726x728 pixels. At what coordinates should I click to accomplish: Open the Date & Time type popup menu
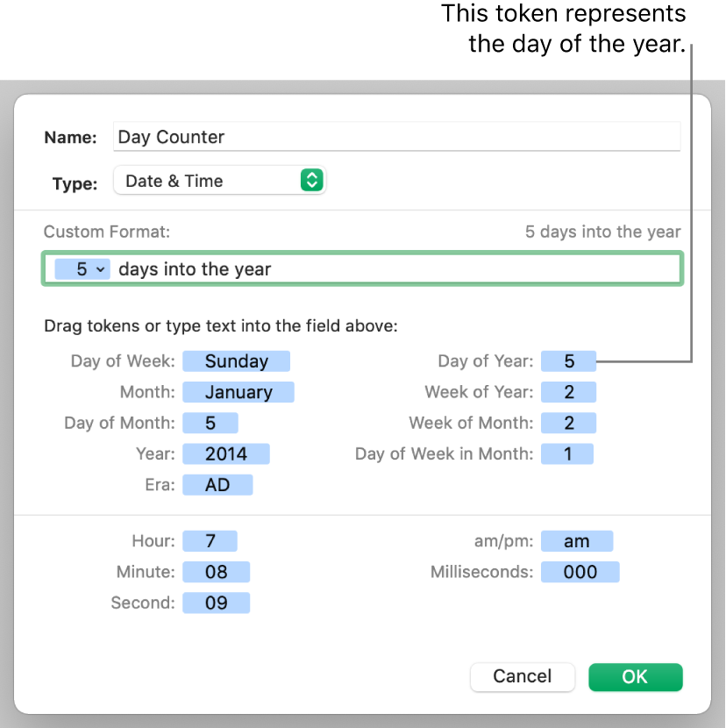tap(219, 181)
